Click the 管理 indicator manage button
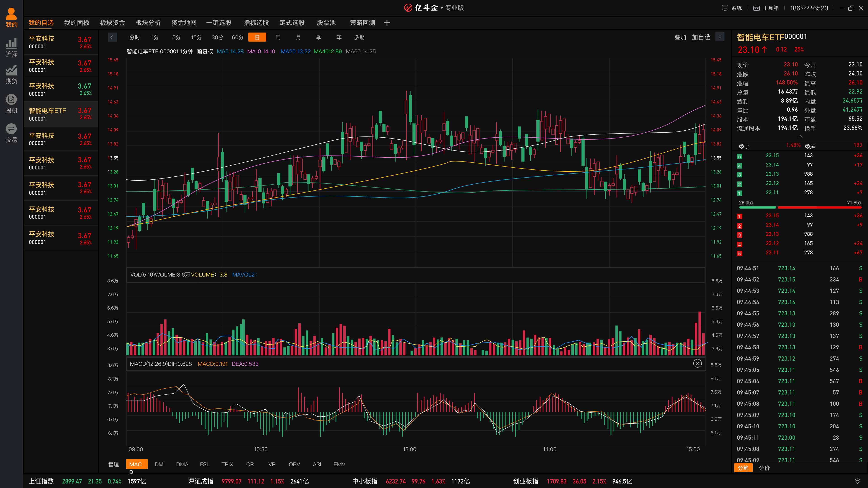The height and width of the screenshot is (488, 868). coord(113,464)
